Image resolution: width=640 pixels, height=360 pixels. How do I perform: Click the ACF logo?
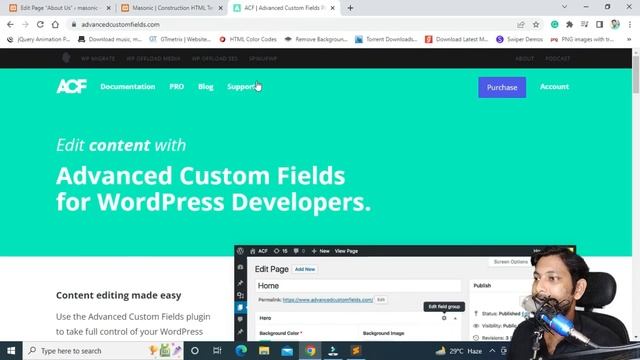click(71, 87)
